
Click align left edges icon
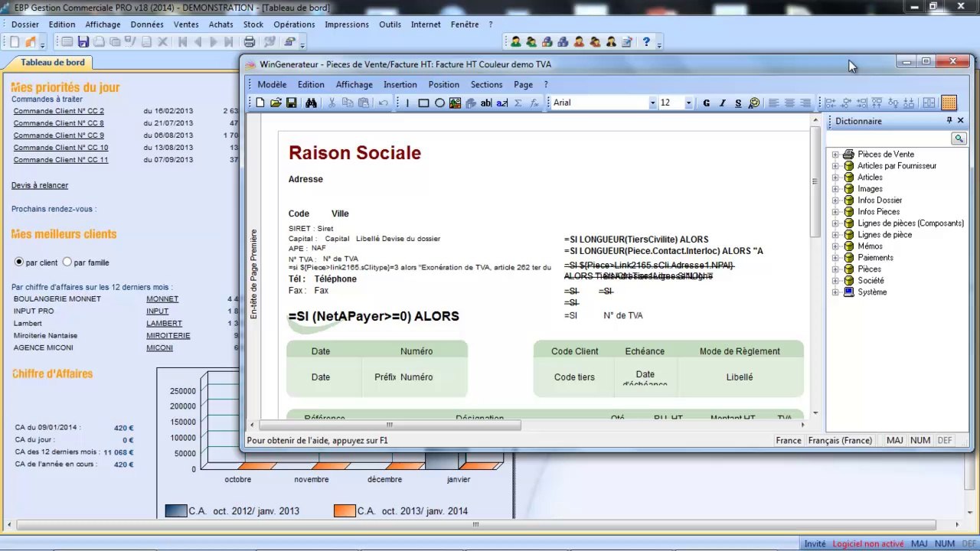tap(830, 103)
